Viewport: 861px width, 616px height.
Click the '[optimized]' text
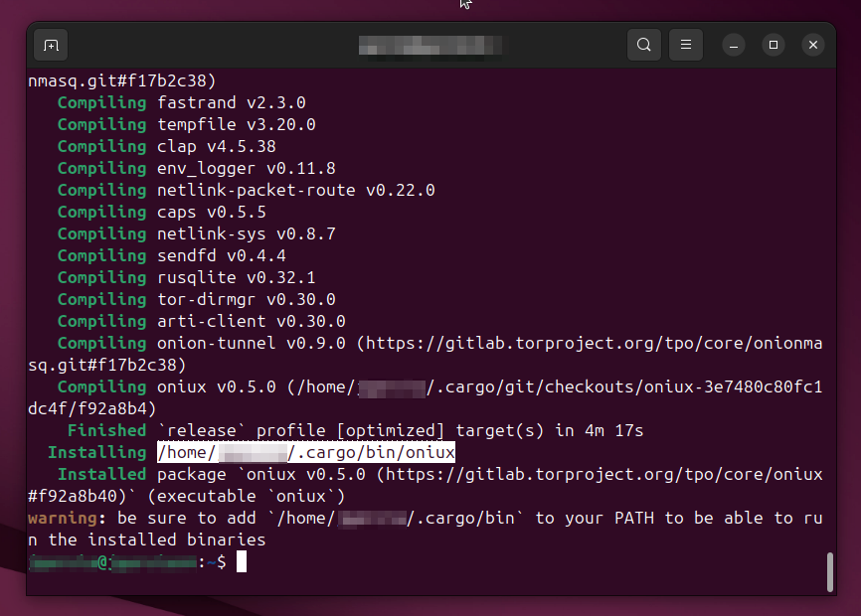point(391,430)
